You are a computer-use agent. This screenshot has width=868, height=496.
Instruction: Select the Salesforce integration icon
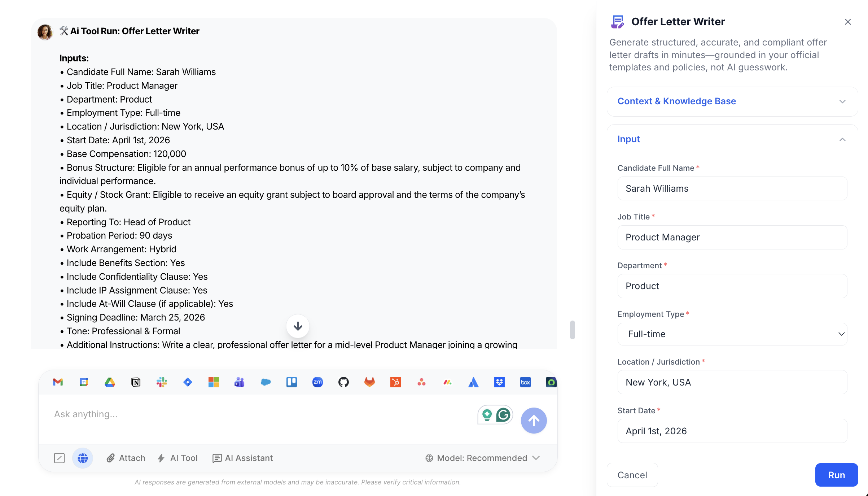pyautogui.click(x=266, y=382)
